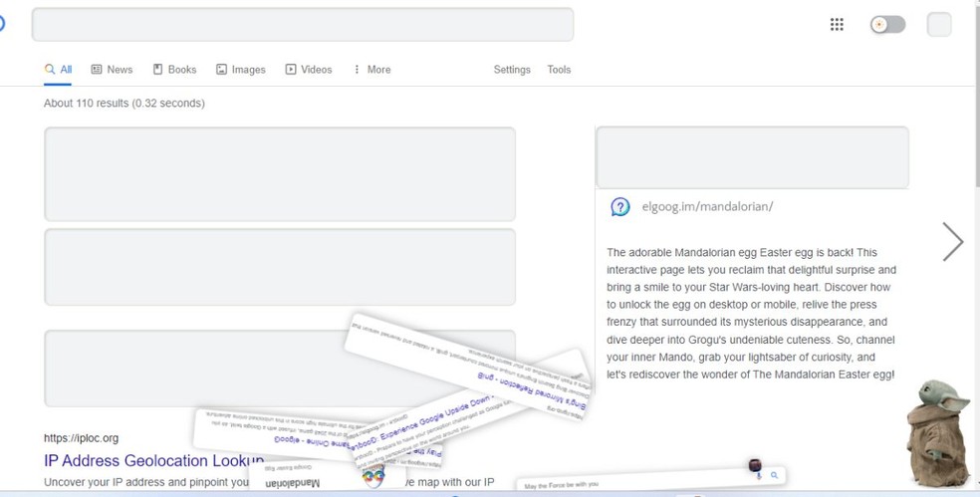This screenshot has width=980, height=497.
Task: Click the first grey placeholder result card
Action: tap(280, 173)
